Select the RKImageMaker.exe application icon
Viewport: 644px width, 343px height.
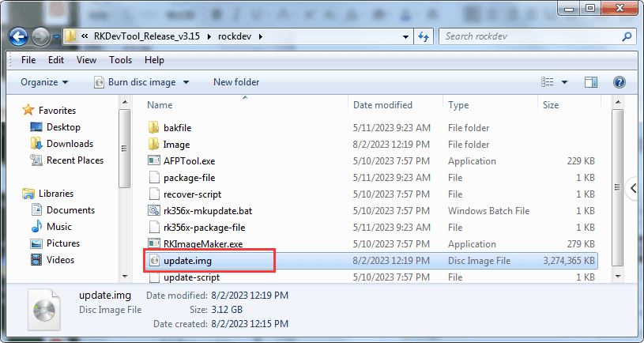pos(154,244)
